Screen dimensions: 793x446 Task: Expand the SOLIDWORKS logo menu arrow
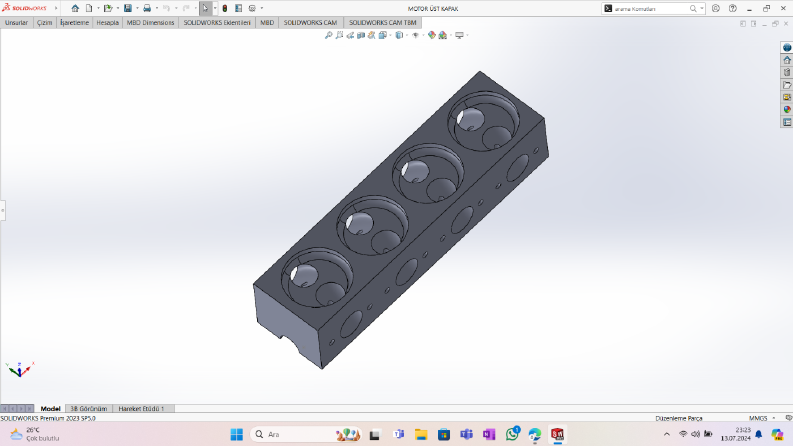56,8
